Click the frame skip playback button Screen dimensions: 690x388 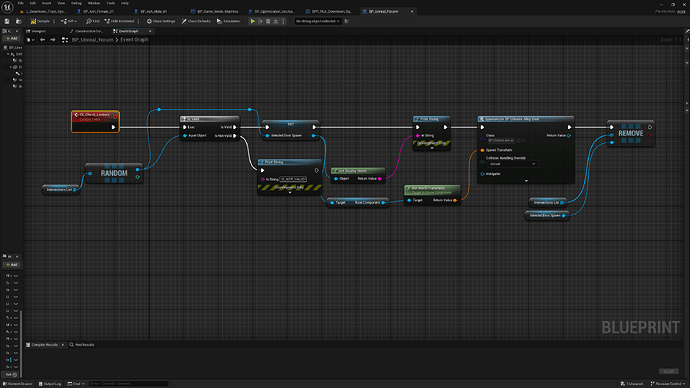point(261,21)
